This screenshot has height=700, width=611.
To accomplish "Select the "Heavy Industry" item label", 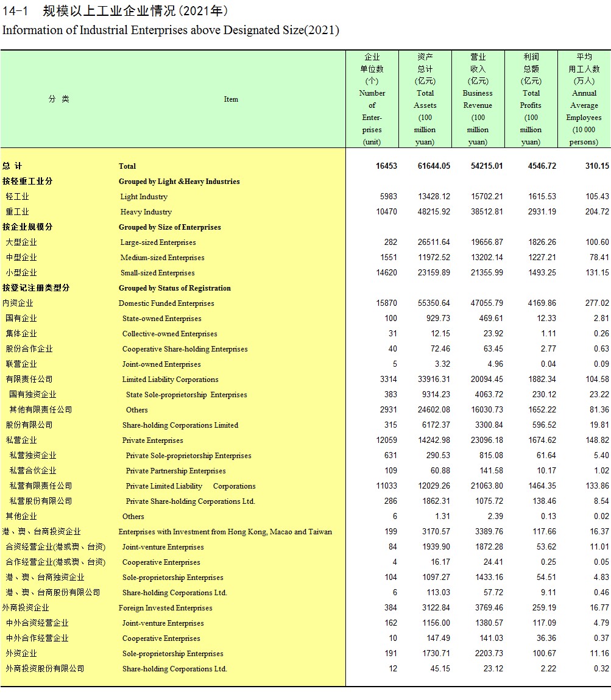I will (146, 211).
